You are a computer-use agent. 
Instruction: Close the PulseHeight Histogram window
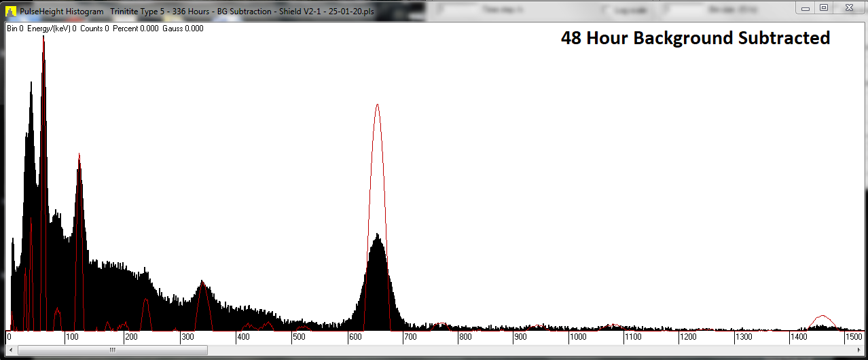coord(848,7)
